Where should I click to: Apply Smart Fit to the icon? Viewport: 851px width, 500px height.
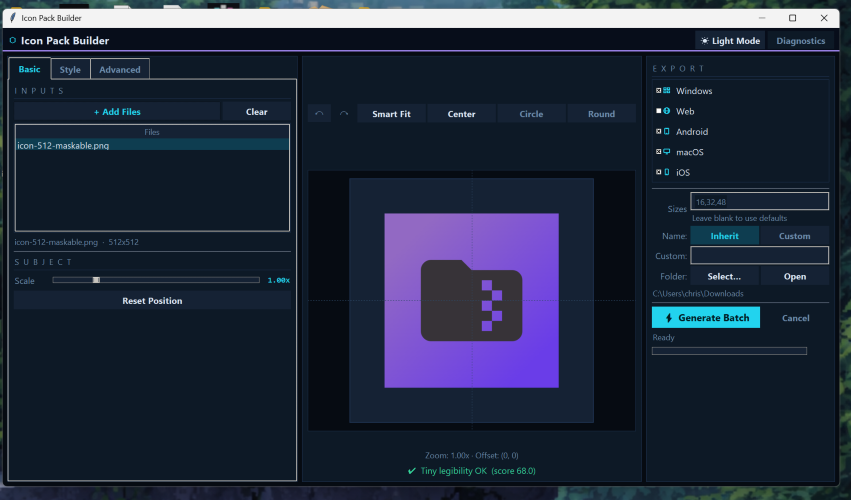click(x=391, y=113)
